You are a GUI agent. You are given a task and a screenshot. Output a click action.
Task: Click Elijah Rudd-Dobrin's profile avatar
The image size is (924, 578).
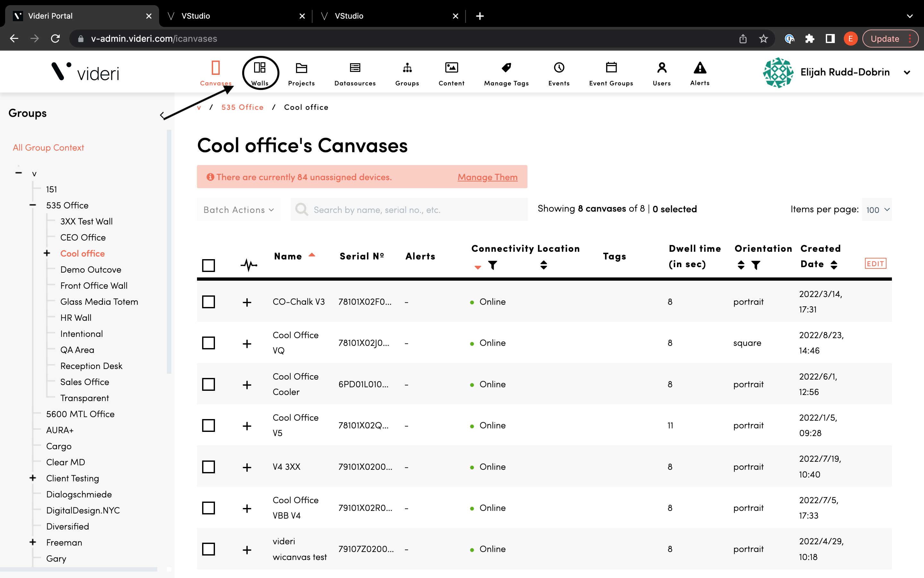pyautogui.click(x=778, y=73)
